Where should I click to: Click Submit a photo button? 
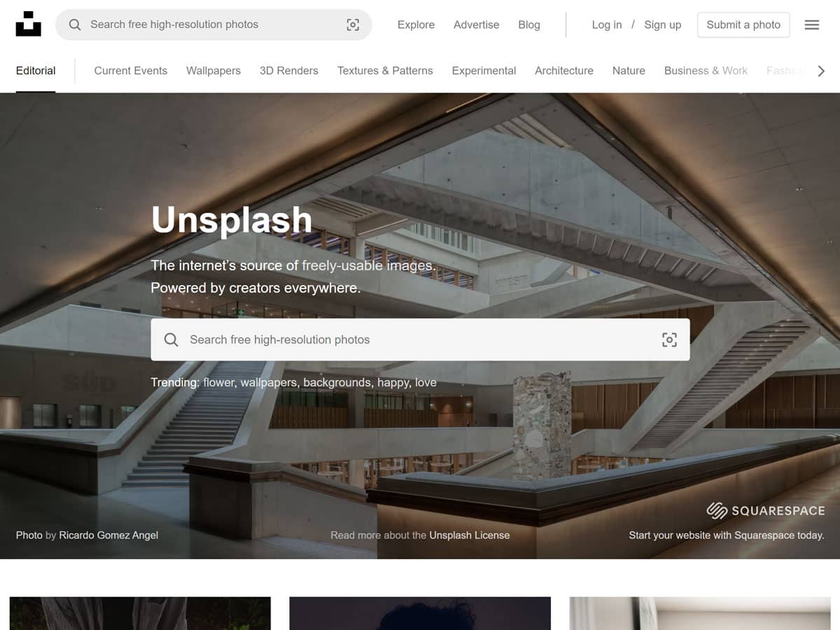tap(743, 24)
